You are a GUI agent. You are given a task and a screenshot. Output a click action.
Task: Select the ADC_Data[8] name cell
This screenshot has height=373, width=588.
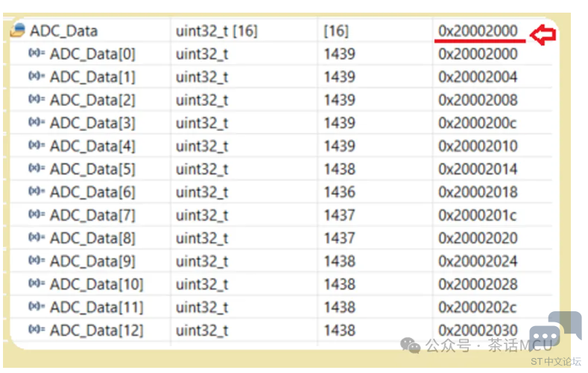92,238
